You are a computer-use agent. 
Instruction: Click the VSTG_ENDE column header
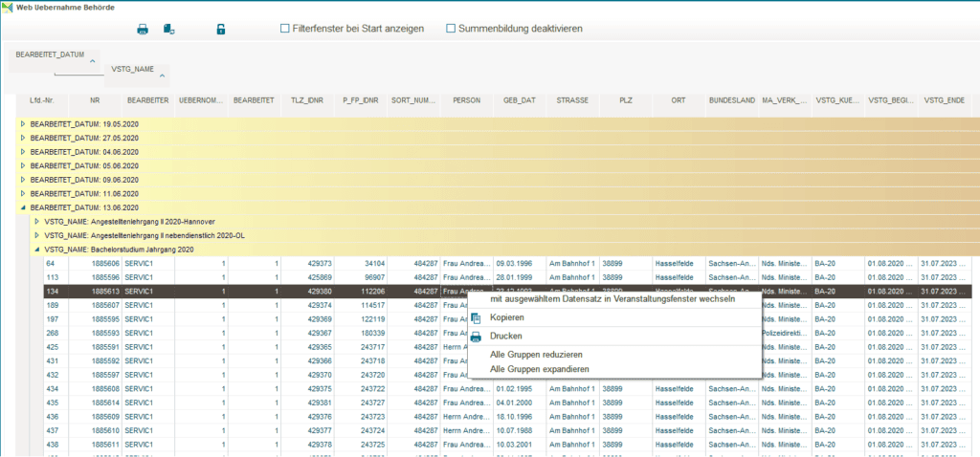coord(945,100)
